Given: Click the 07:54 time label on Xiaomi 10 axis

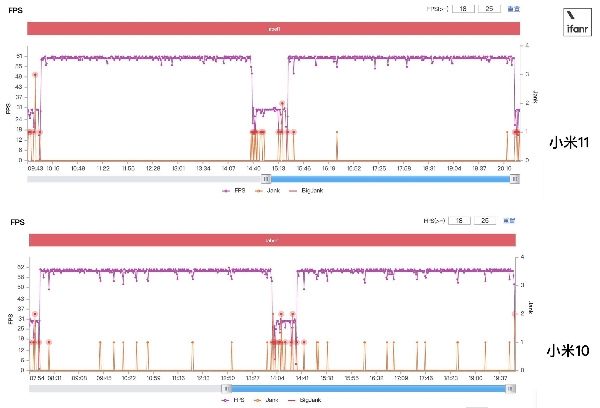Looking at the screenshot, I should point(37,378).
